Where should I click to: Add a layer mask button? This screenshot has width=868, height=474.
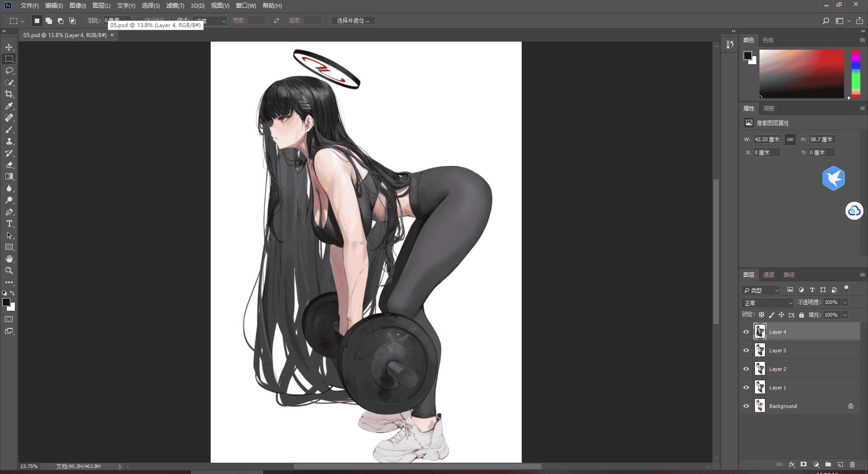803,465
